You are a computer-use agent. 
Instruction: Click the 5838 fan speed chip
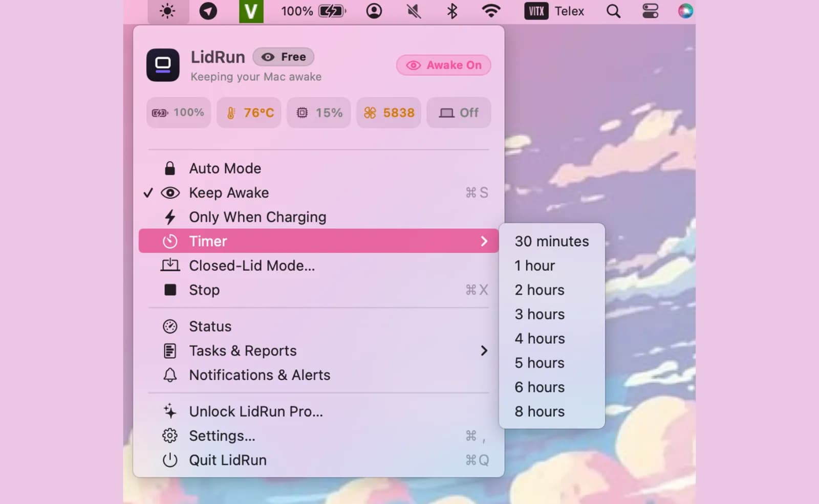coord(389,113)
